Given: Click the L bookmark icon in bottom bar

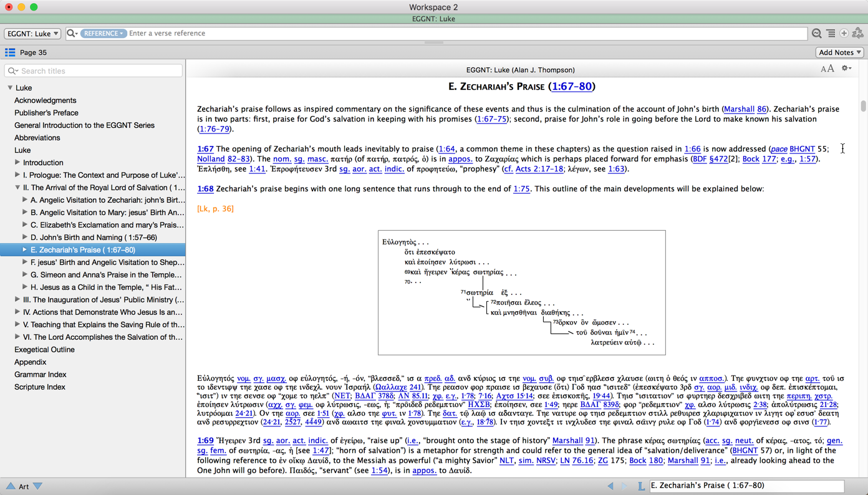Looking at the screenshot, I should [641, 486].
